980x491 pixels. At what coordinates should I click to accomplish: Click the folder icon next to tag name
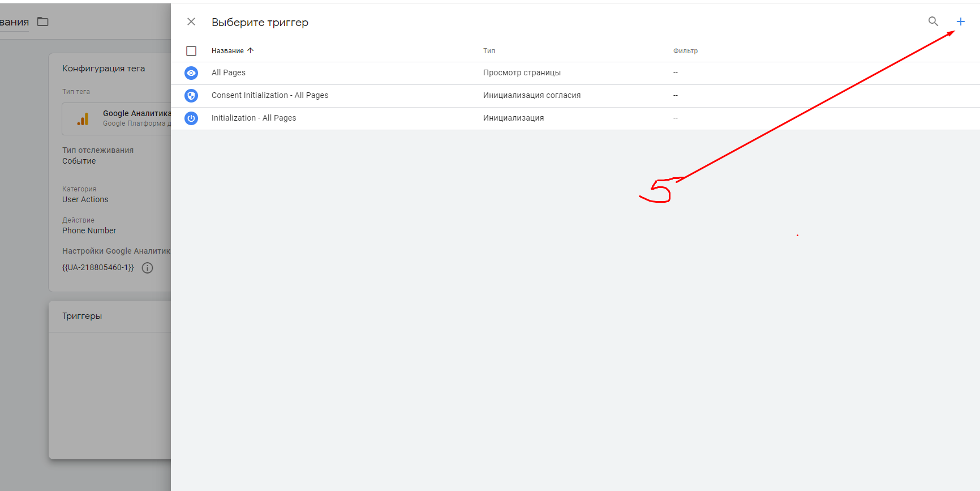tap(43, 22)
